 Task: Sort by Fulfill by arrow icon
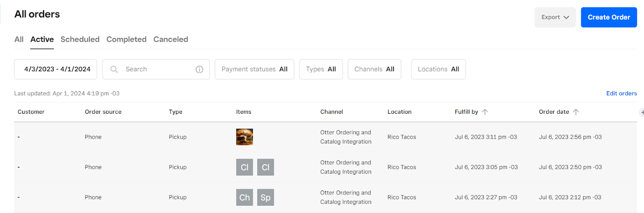click(485, 112)
